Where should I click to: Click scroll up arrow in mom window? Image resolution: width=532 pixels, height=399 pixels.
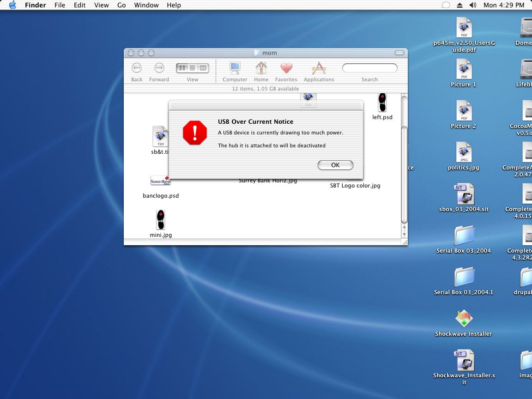pyautogui.click(x=404, y=227)
